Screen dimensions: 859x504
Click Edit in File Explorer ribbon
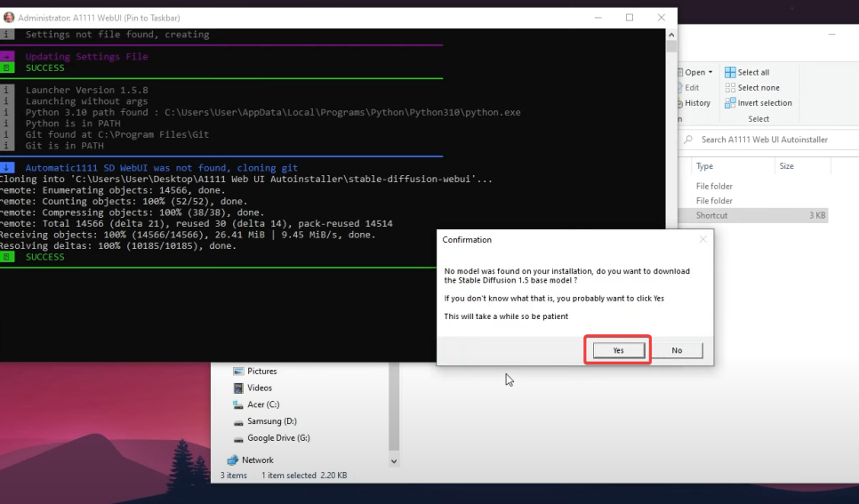coord(688,88)
